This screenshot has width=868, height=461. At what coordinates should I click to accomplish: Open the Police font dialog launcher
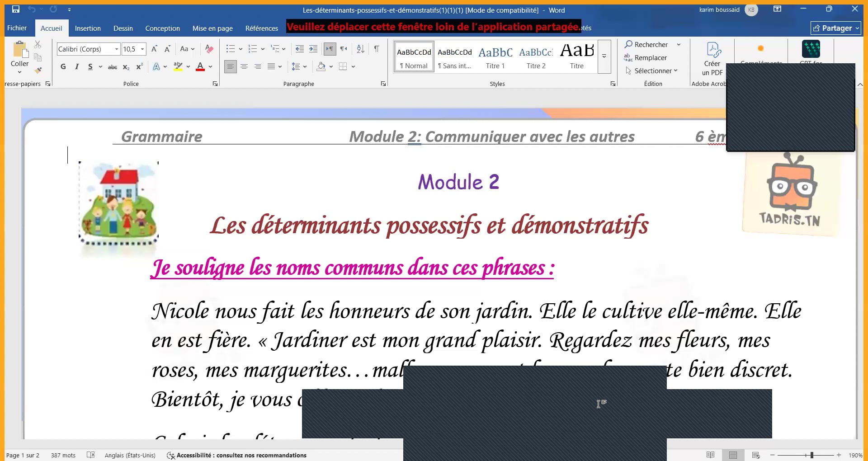click(215, 84)
